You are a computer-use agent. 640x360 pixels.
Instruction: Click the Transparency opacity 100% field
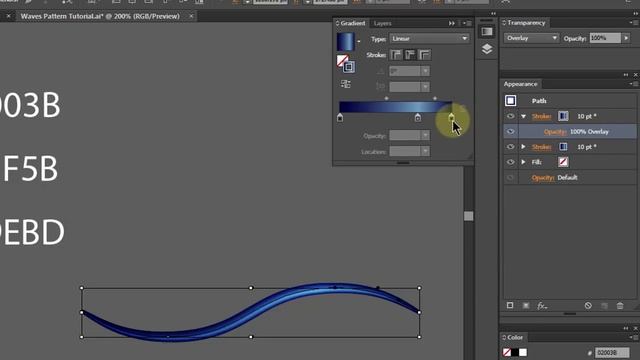click(x=605, y=38)
